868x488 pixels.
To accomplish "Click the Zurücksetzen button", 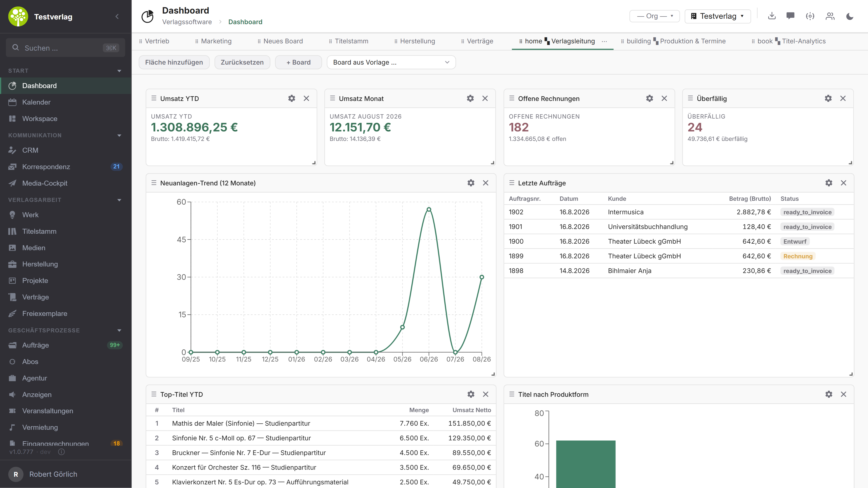I will click(x=242, y=62).
